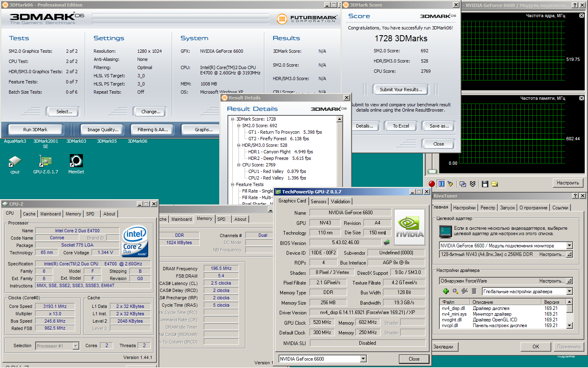
Task: Collapse the SM2.0 Score tree node
Action: [x=239, y=126]
